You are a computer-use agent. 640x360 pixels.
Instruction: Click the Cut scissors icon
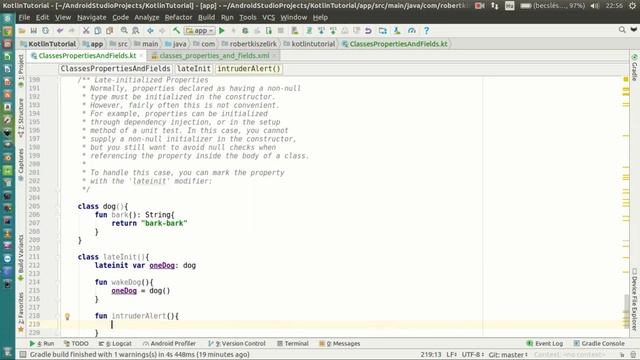86,31
